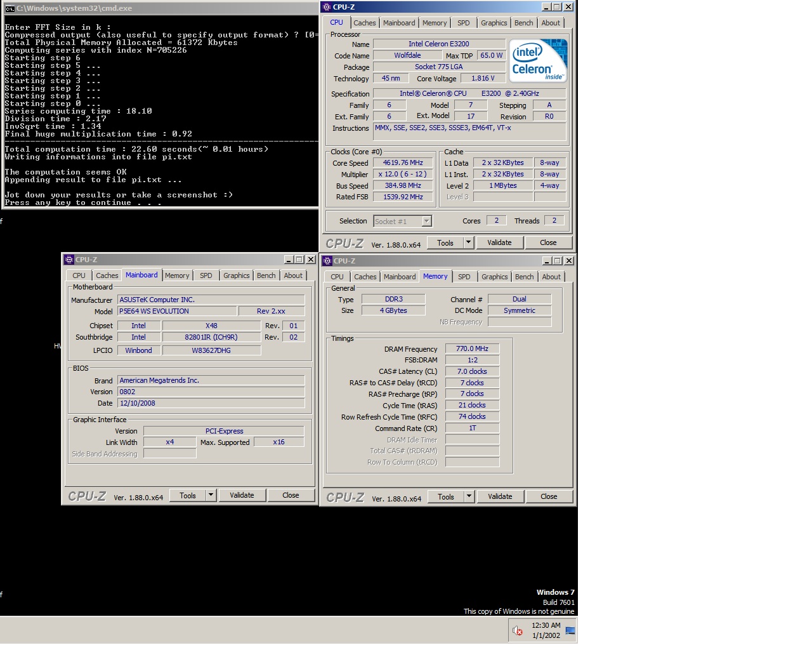
Task: Click the Multiplier value x 12.0
Action: [403, 174]
